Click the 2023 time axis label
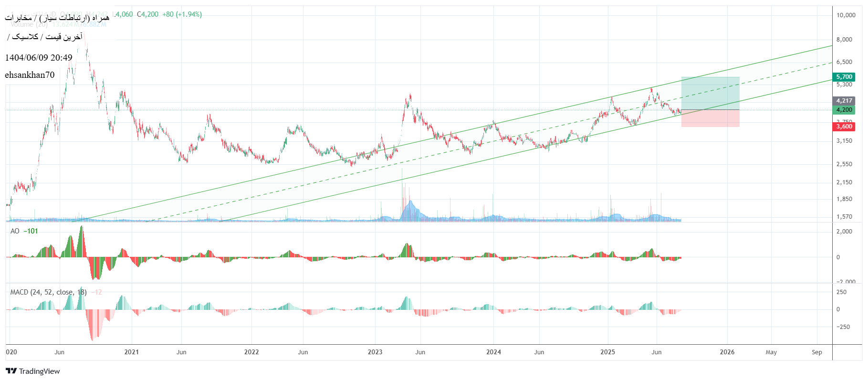Image resolution: width=868 pixels, height=381 pixels. [375, 352]
